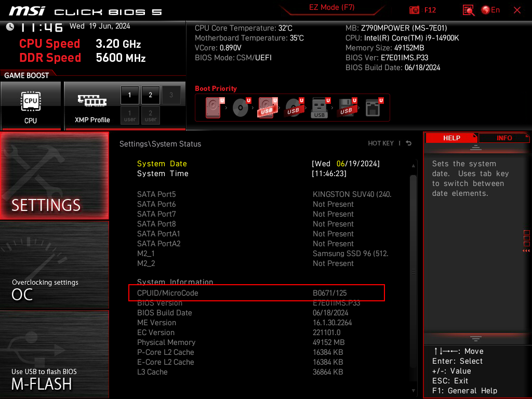Select the System Date row

(x=259, y=164)
